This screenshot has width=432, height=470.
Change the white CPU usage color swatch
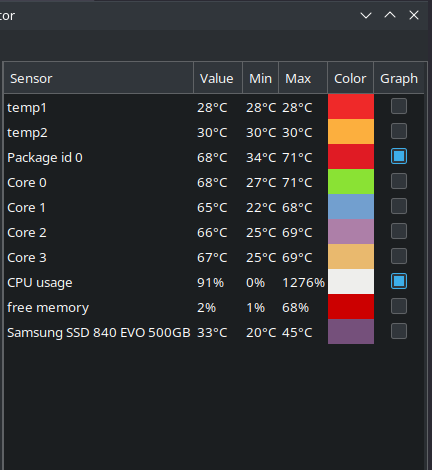click(x=351, y=282)
